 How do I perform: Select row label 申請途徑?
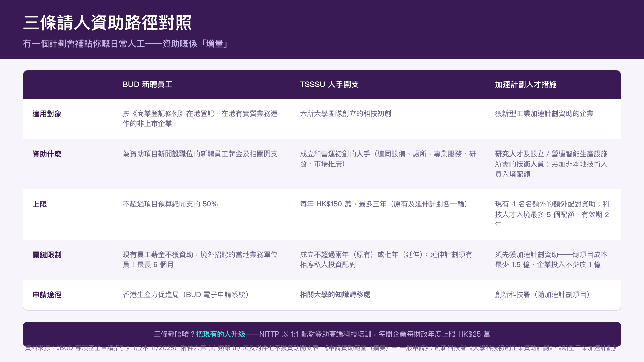(x=47, y=295)
